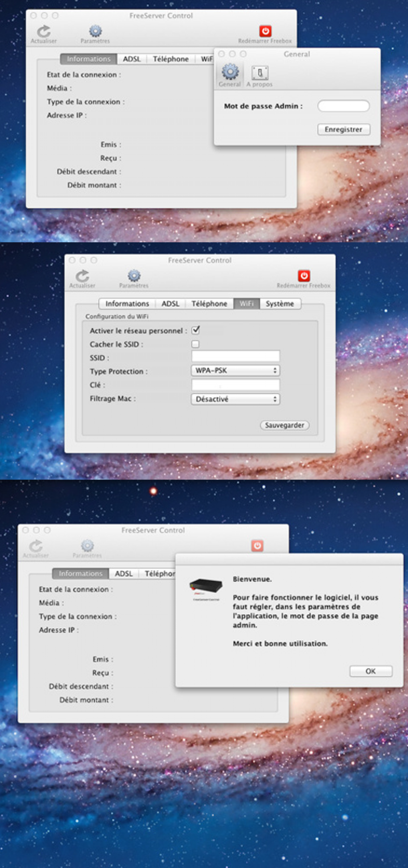Viewport: 408px width, 868px height.
Task: Switch to ADSL tab in top window
Action: 132,59
